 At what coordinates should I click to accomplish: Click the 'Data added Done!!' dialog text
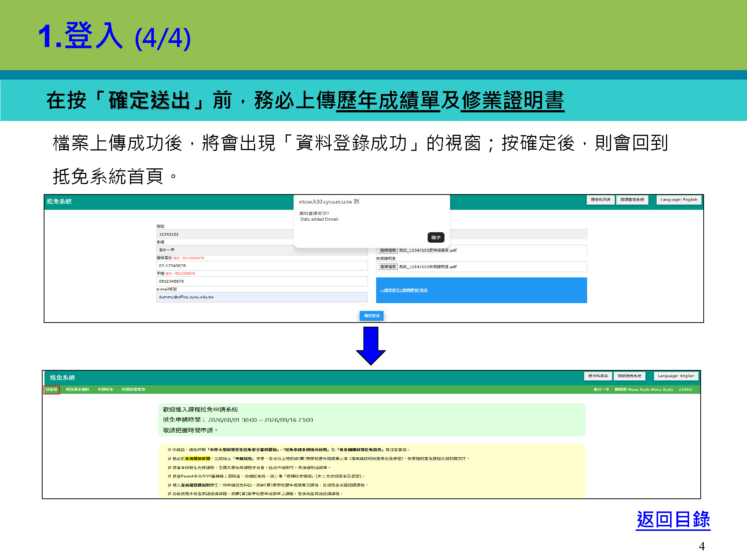point(319,220)
